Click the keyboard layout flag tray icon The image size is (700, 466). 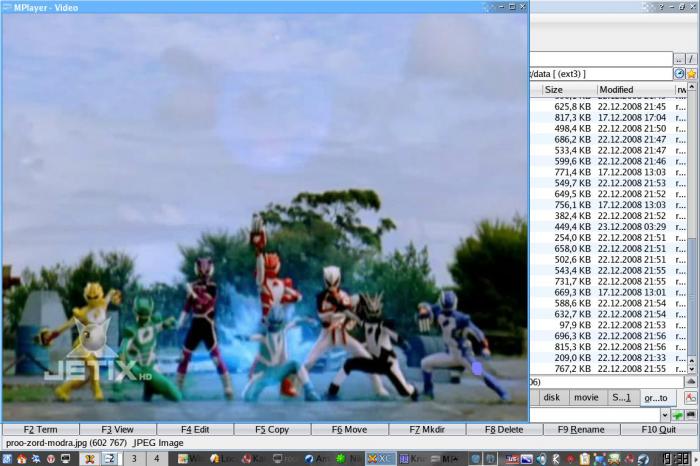point(512,459)
